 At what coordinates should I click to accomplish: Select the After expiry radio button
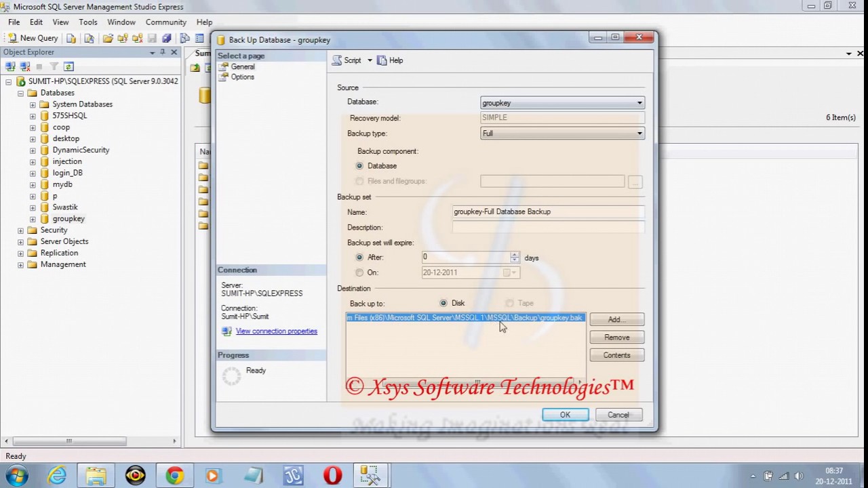pos(359,258)
